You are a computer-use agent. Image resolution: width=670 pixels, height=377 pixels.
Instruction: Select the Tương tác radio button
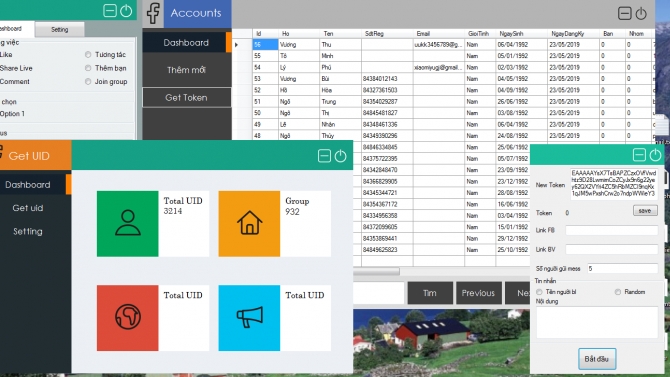[x=88, y=55]
